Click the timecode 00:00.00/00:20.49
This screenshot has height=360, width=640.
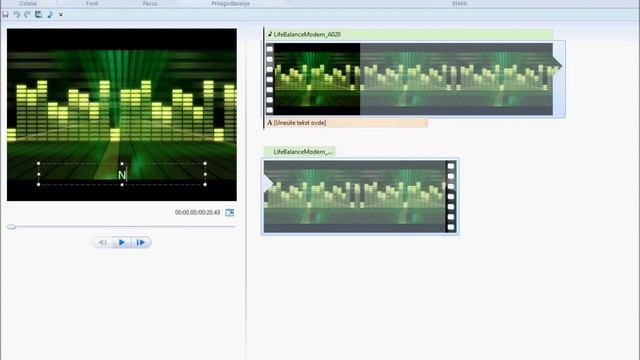pos(198,213)
